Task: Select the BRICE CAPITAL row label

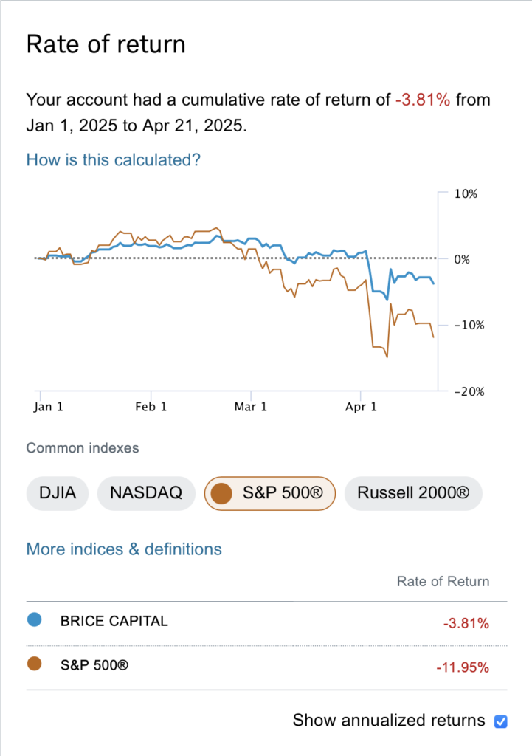Action: [114, 621]
